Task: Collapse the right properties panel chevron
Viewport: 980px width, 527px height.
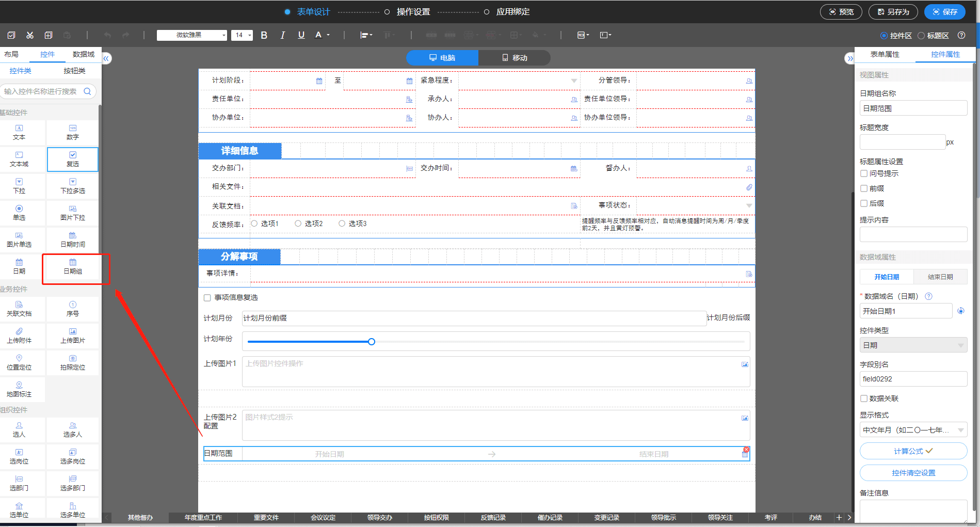Action: [x=850, y=58]
